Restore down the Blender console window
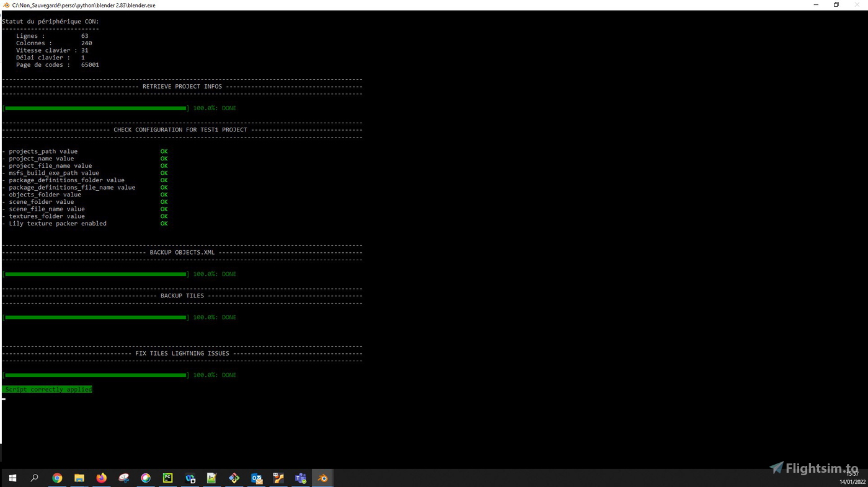 pos(836,5)
